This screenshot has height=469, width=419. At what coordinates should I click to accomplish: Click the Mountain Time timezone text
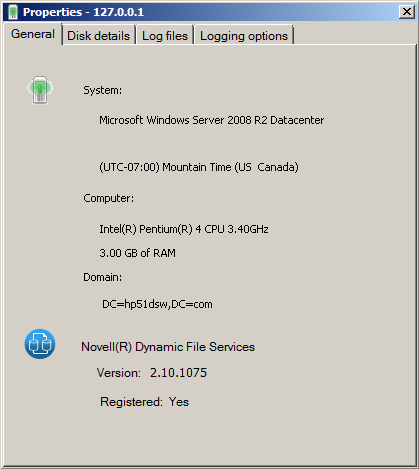coord(199,167)
